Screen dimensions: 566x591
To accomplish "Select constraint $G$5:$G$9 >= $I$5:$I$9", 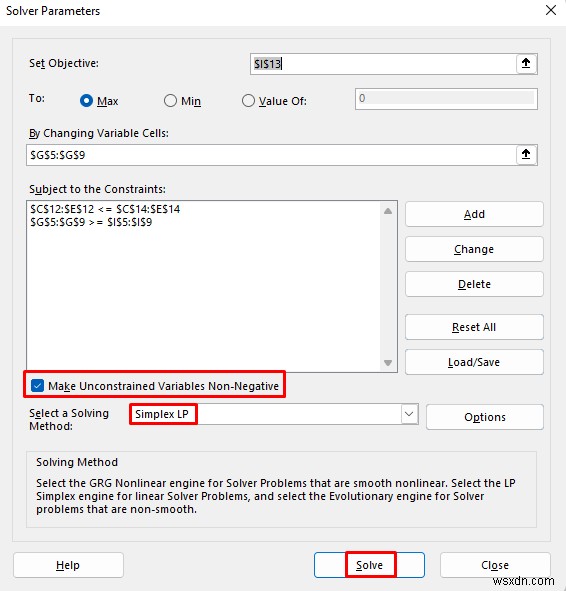I will (x=91, y=222).
